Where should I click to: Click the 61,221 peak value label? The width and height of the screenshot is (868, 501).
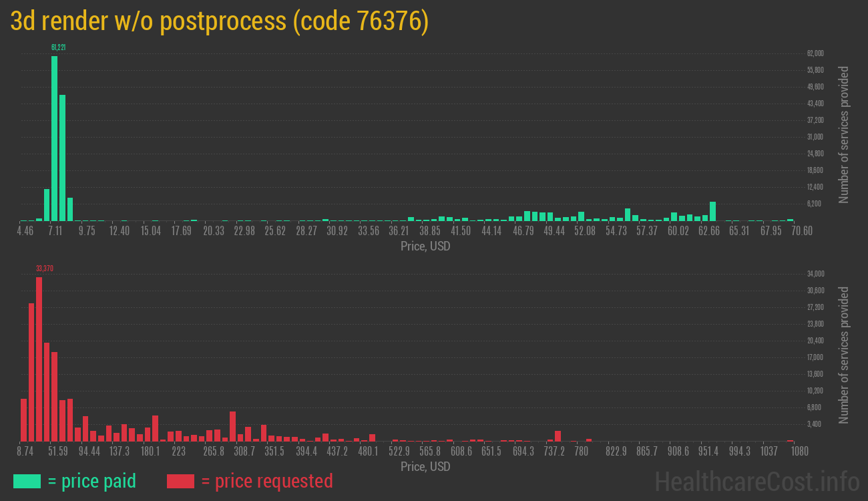pyautogui.click(x=58, y=47)
